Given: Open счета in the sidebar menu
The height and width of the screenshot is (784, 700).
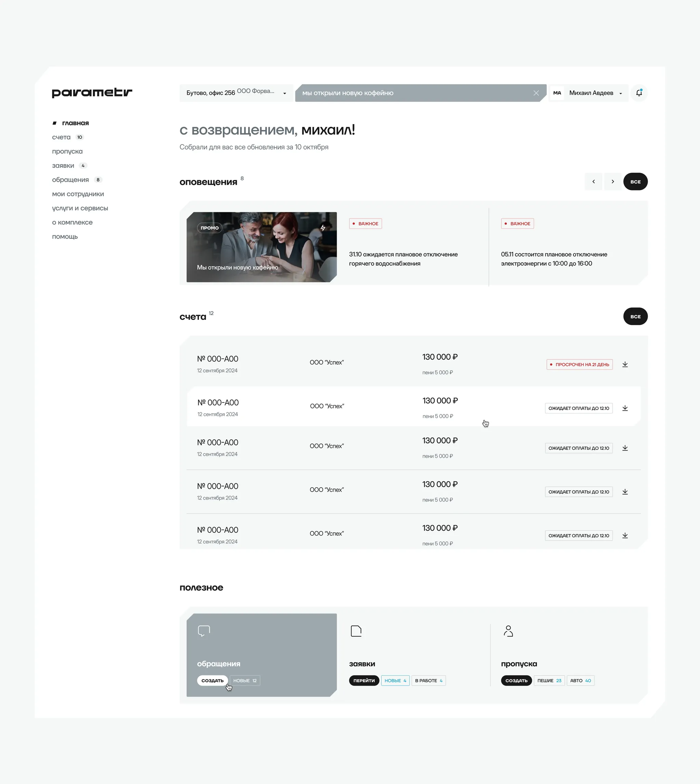Looking at the screenshot, I should [x=62, y=137].
